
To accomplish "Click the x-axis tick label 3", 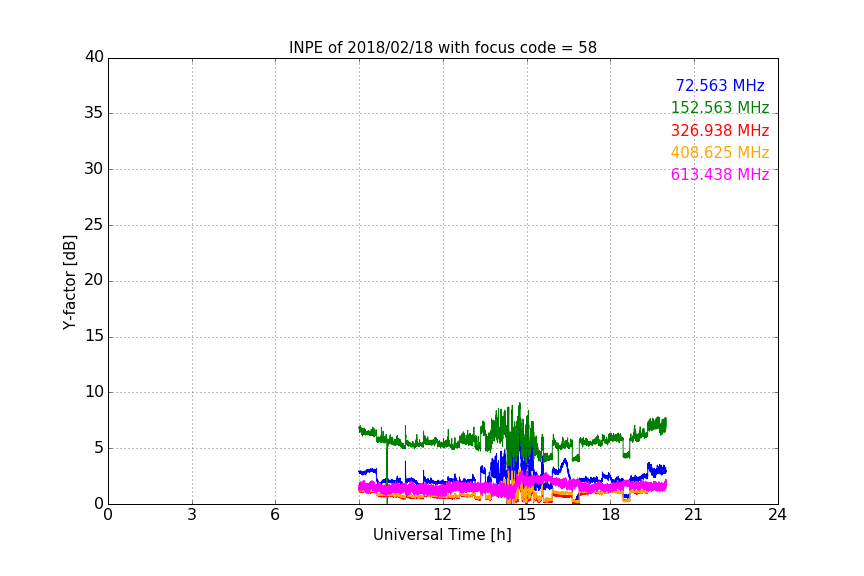I will pyautogui.click(x=192, y=515).
